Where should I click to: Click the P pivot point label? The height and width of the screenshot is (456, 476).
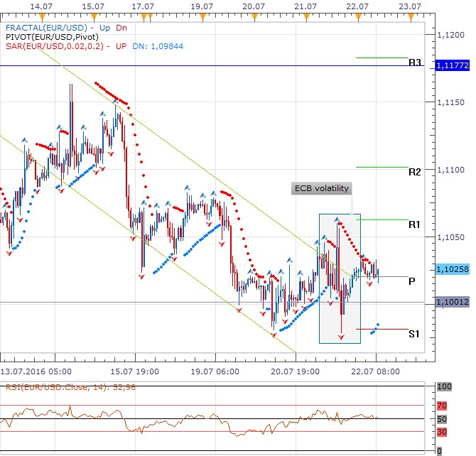(x=412, y=281)
